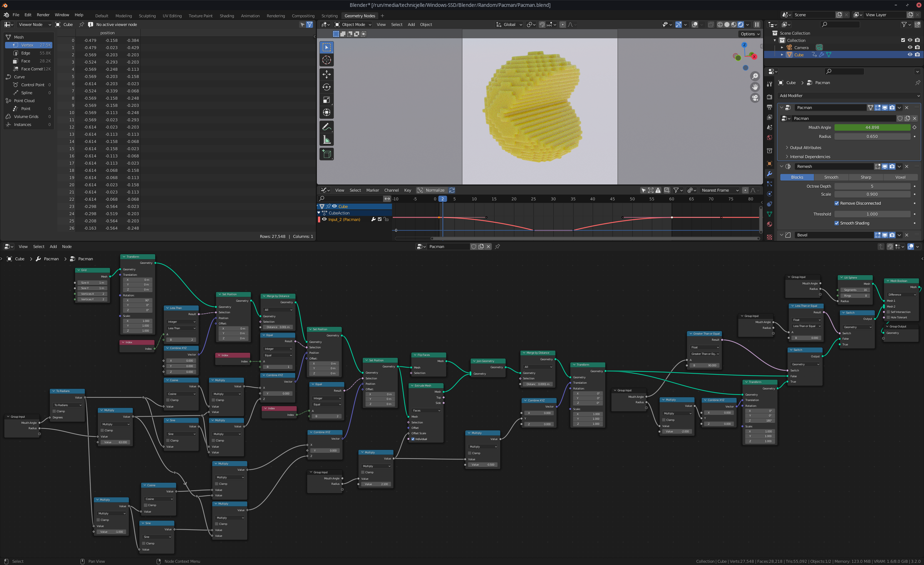Toggle Smooth Shading checkbox in Remesh
The height and width of the screenshot is (565, 924).
coord(836,223)
